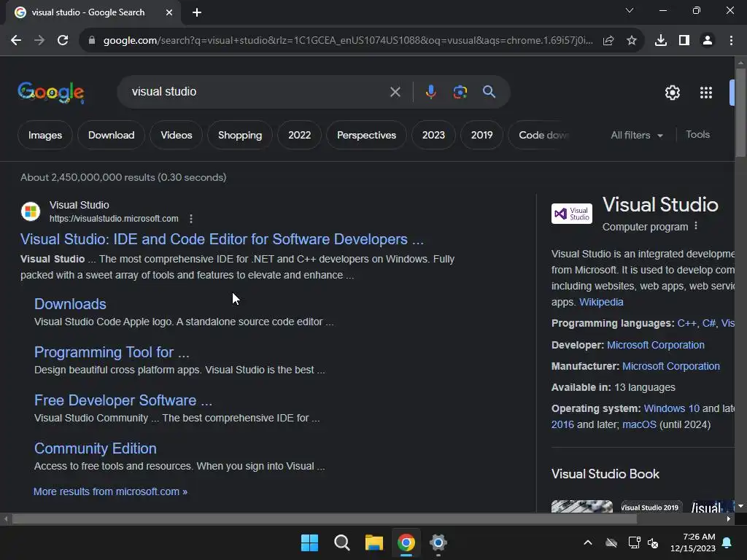Select the 2022 filter chip
Image resolution: width=747 pixels, height=560 pixels.
[x=300, y=135]
